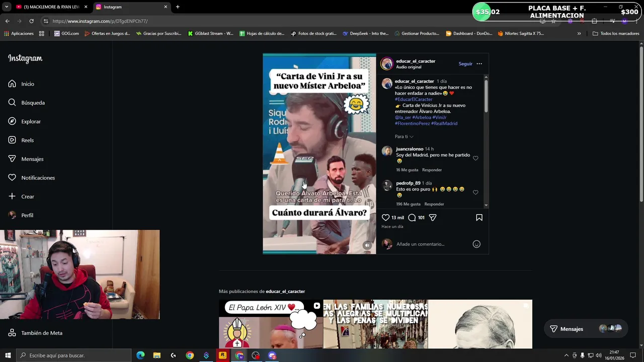This screenshot has width=644, height=362.
Task: Click the #EducarElCaracter hashtag
Action: pos(414,100)
